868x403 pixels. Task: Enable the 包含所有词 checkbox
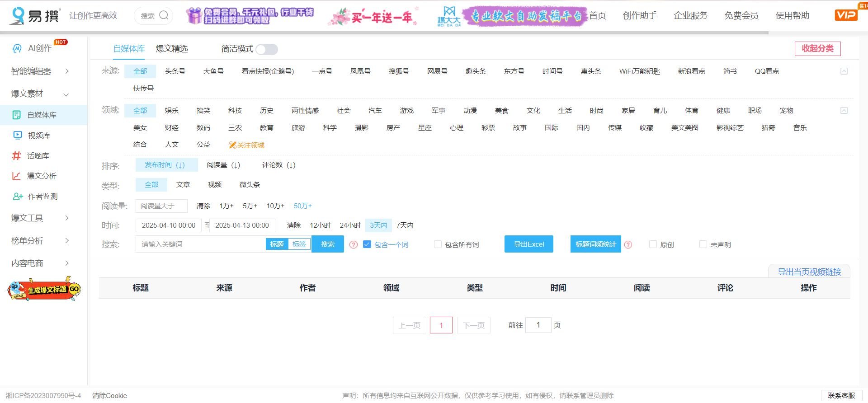pyautogui.click(x=438, y=244)
